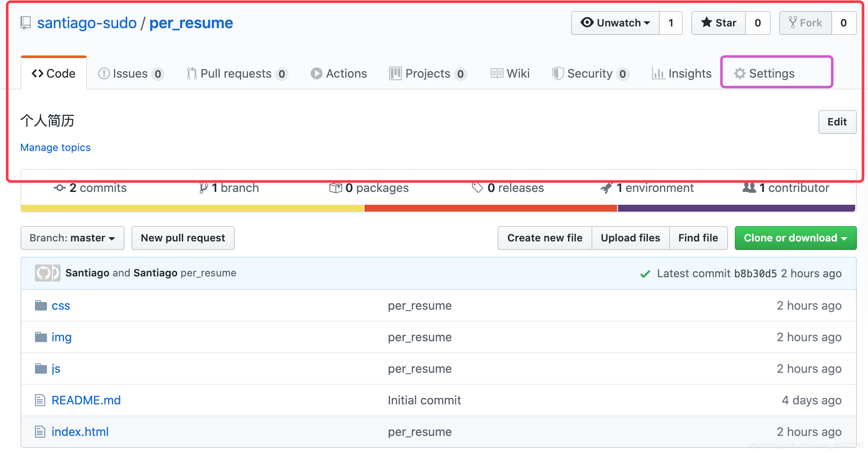Open the 0 releases page
This screenshot has height=453, width=868.
508,188
